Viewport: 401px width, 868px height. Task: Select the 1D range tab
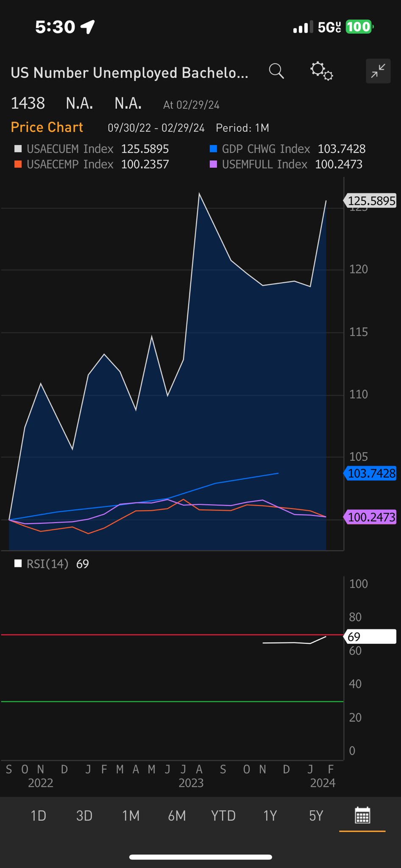tap(38, 815)
